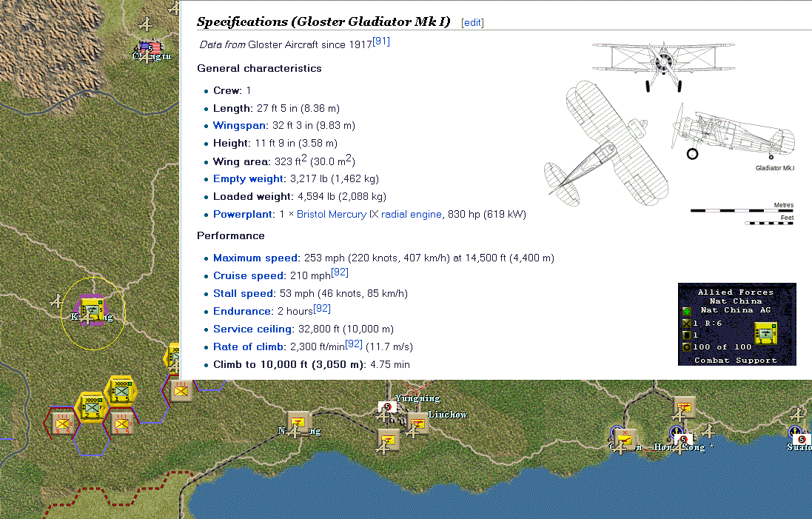This screenshot has height=519, width=812.
Task: Click the Performance heading
Action: pyautogui.click(x=230, y=235)
